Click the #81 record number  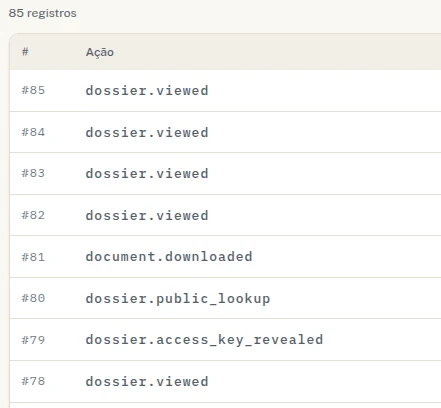[33, 257]
